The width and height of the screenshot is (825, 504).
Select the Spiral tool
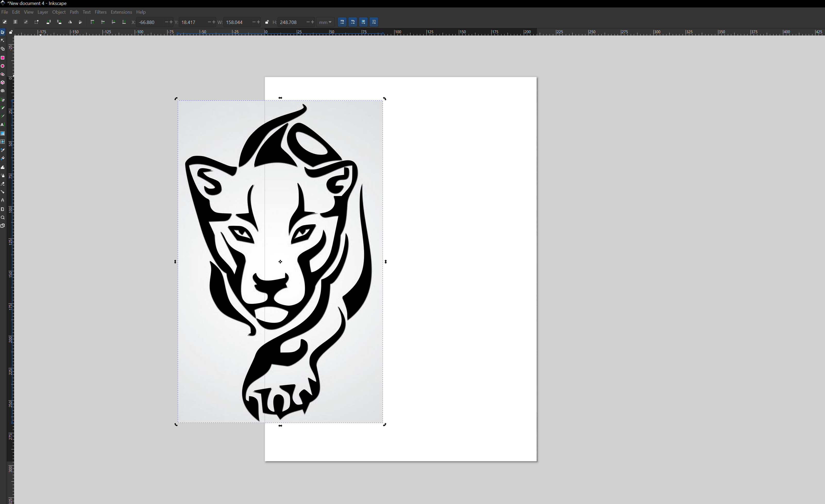click(x=3, y=91)
